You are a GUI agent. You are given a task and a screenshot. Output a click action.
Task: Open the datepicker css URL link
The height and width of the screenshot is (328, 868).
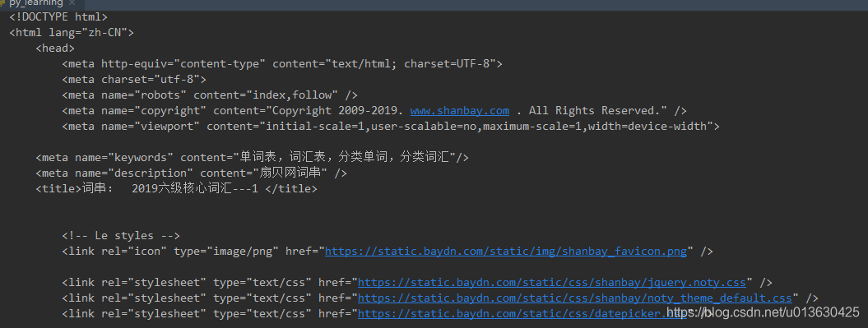click(x=522, y=314)
